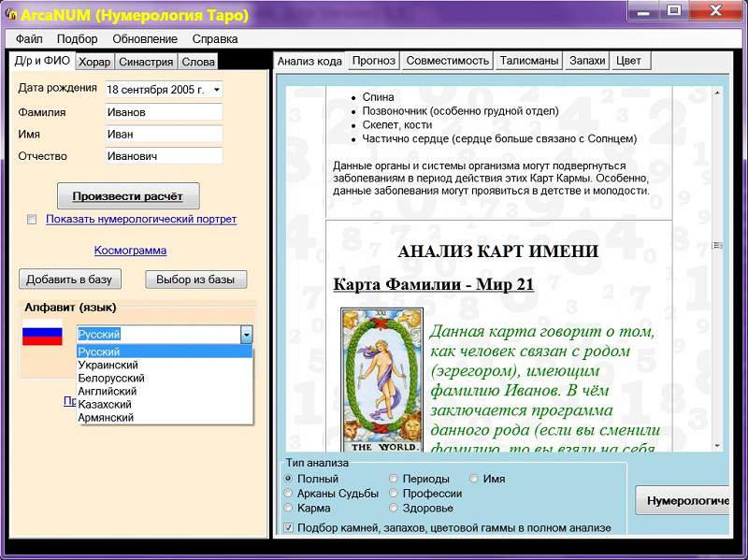This screenshot has width=748, height=560.
Task: Switch to the Слова tab
Action: pos(198,62)
